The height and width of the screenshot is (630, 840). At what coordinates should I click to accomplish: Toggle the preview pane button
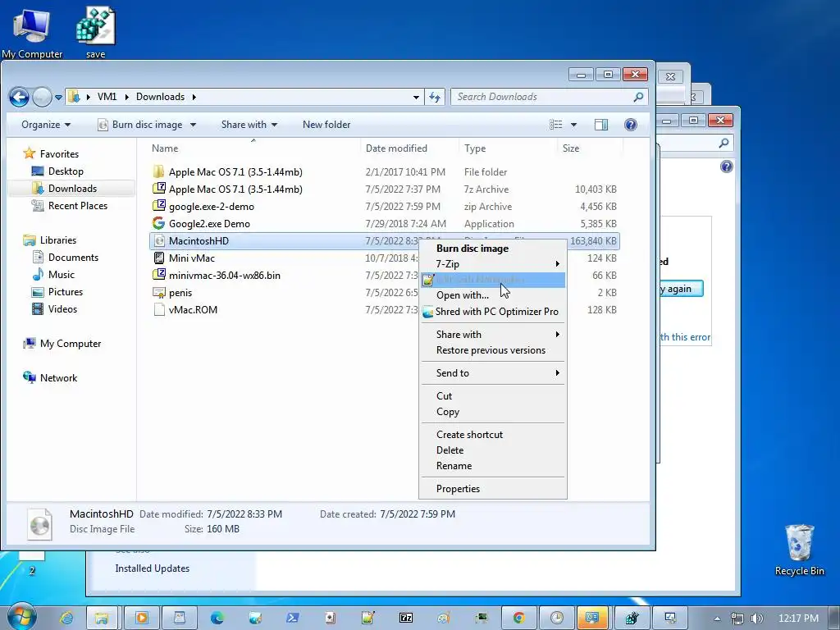tap(601, 125)
